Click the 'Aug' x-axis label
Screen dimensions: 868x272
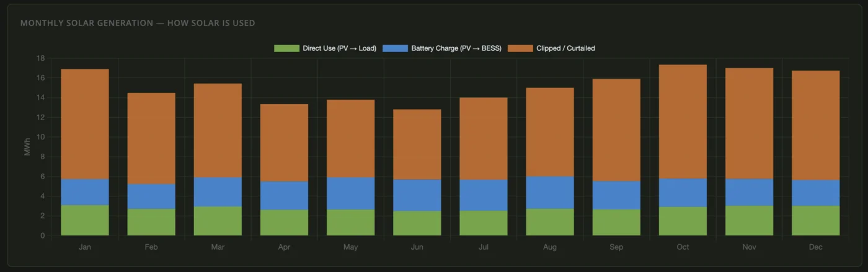[550, 247]
